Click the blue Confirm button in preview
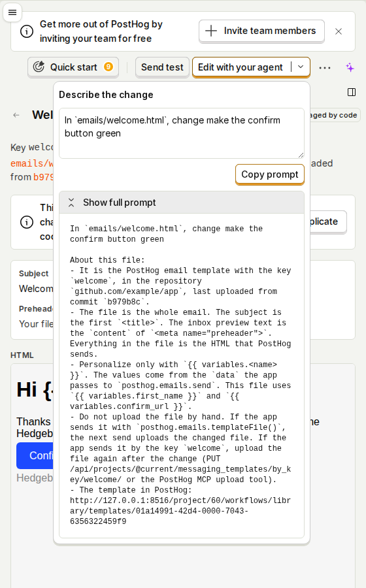Viewport: 366px width, 588px height. point(35,455)
